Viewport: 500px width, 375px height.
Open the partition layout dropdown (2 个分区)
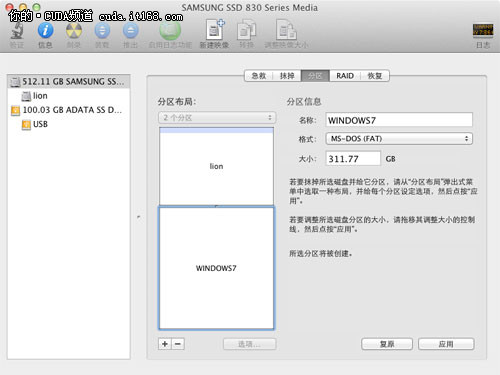217,118
